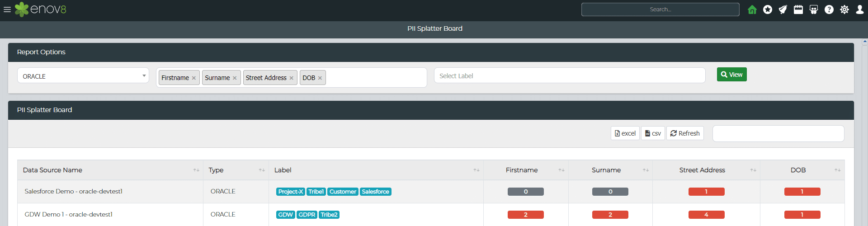Open the presentation board icon

click(x=814, y=9)
